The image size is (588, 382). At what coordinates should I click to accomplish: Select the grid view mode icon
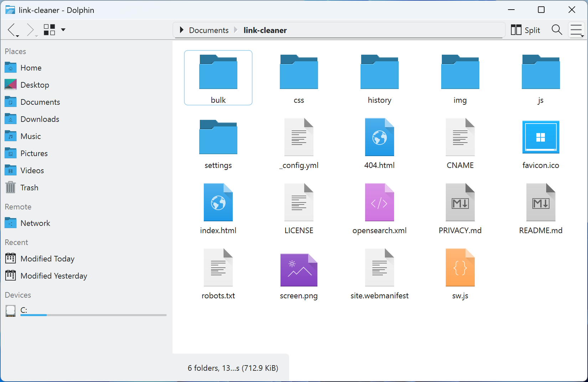[x=49, y=30]
